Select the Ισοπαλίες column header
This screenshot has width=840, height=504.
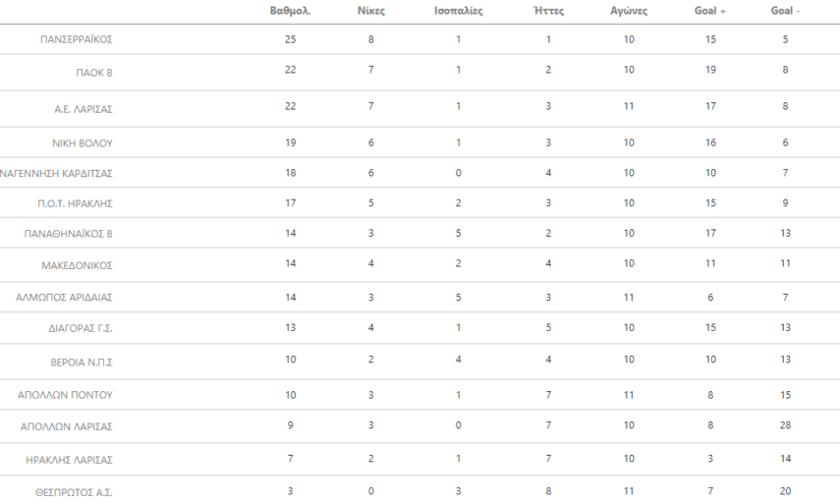click(x=458, y=11)
